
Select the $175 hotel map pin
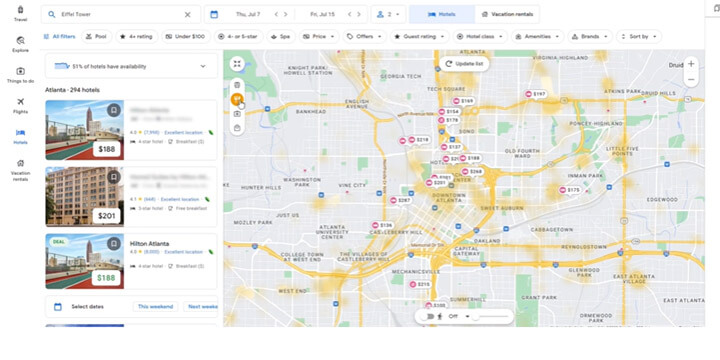570,190
